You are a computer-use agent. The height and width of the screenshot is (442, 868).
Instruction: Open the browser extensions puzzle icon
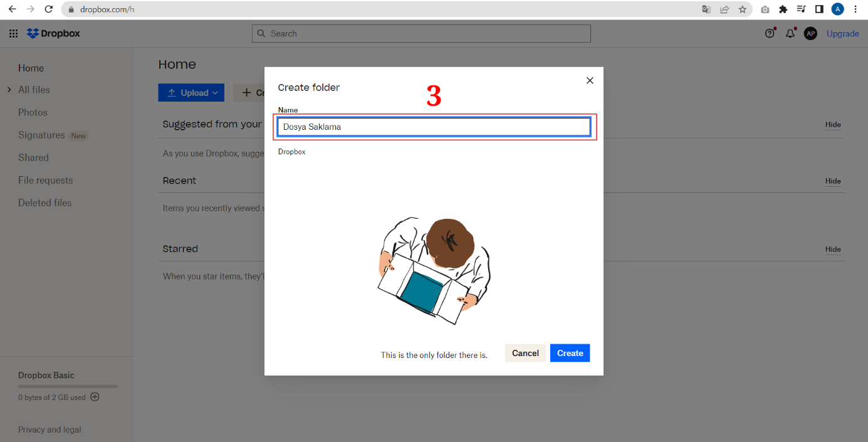coord(783,9)
